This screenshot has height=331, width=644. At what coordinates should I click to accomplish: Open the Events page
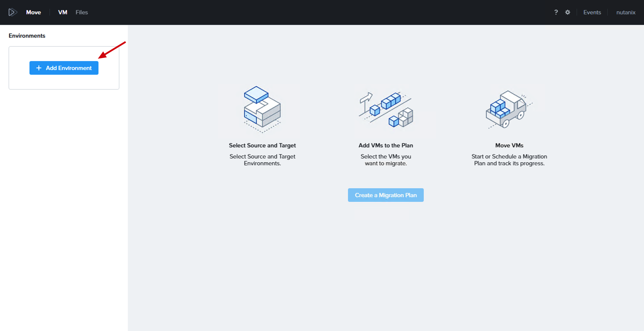point(592,12)
